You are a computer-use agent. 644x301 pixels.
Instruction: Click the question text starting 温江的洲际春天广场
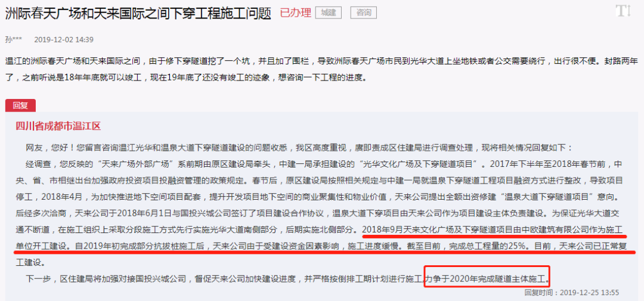(322, 69)
